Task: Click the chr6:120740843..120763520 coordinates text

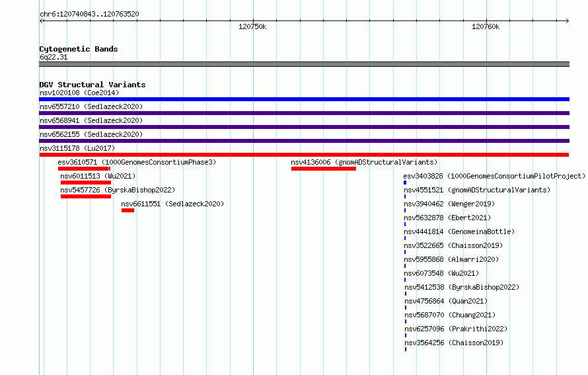Action: pyautogui.click(x=89, y=15)
